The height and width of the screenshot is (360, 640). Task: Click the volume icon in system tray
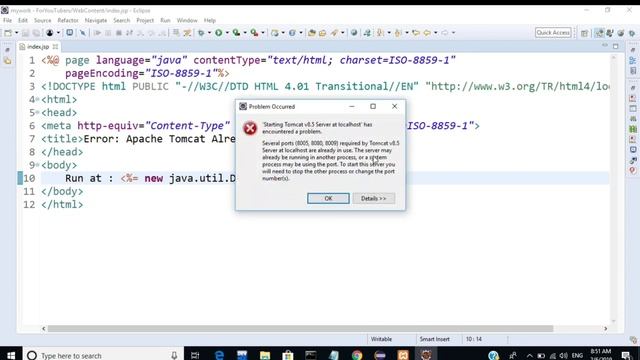tap(564, 356)
